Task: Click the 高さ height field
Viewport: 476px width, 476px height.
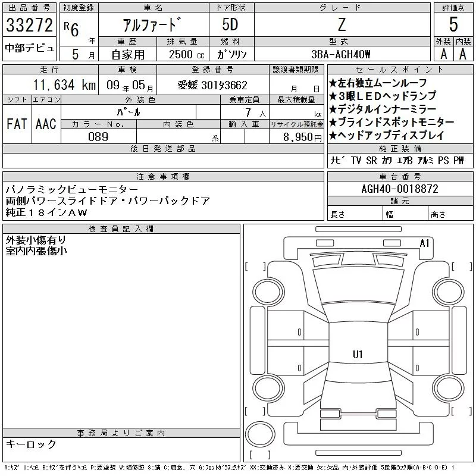Action: [450, 214]
